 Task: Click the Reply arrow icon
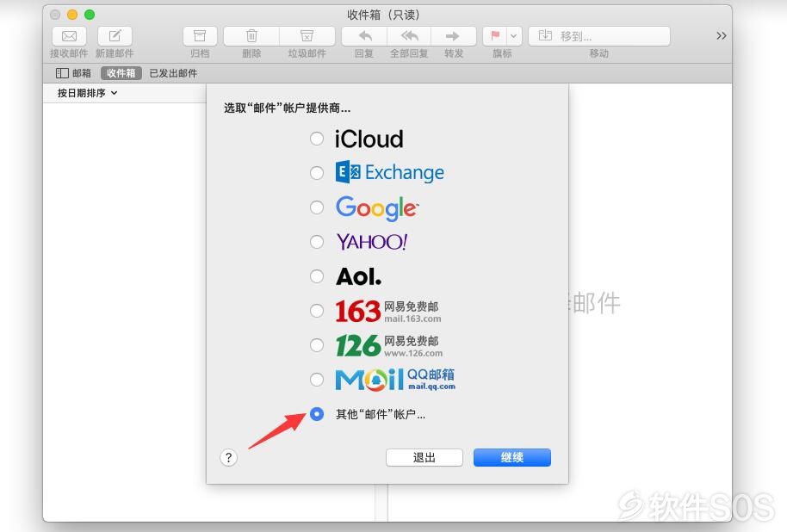(364, 36)
